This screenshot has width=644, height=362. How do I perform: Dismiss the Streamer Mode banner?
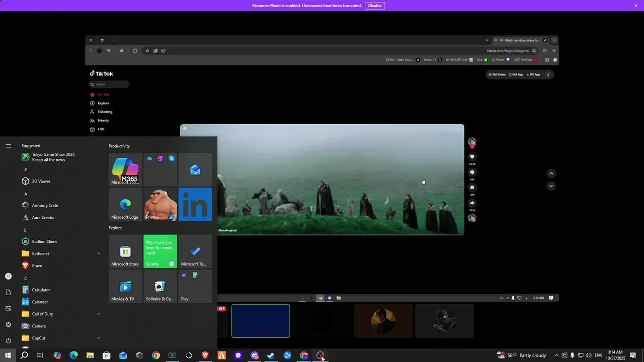636,6
